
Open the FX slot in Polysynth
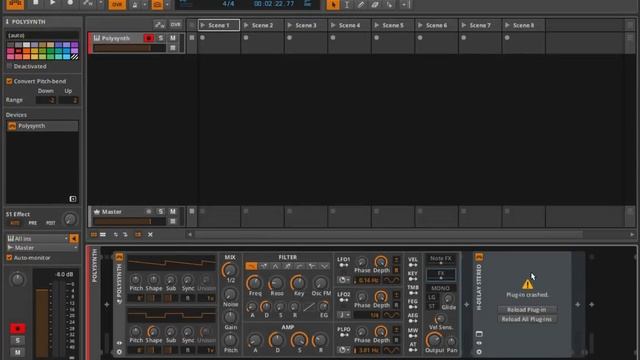tap(441, 274)
